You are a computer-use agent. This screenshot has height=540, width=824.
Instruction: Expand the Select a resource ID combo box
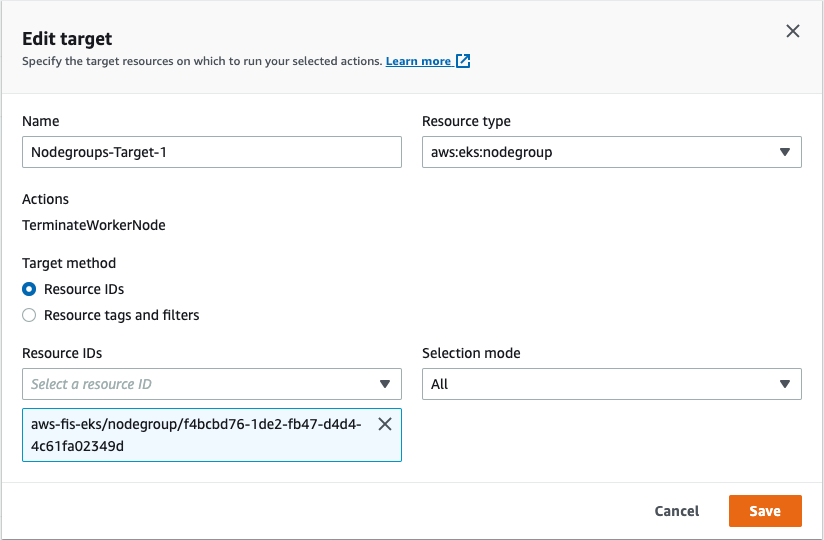200,384
